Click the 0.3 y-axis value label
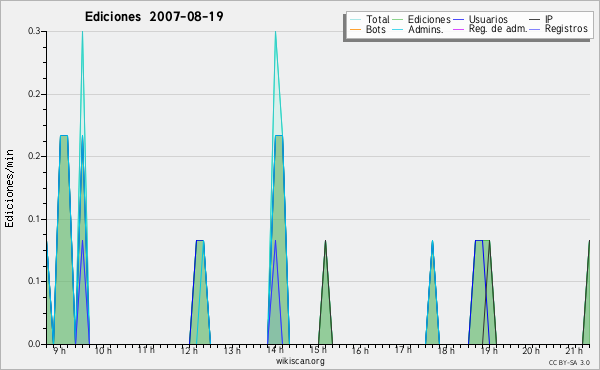This screenshot has width=600, height=370. [x=34, y=31]
